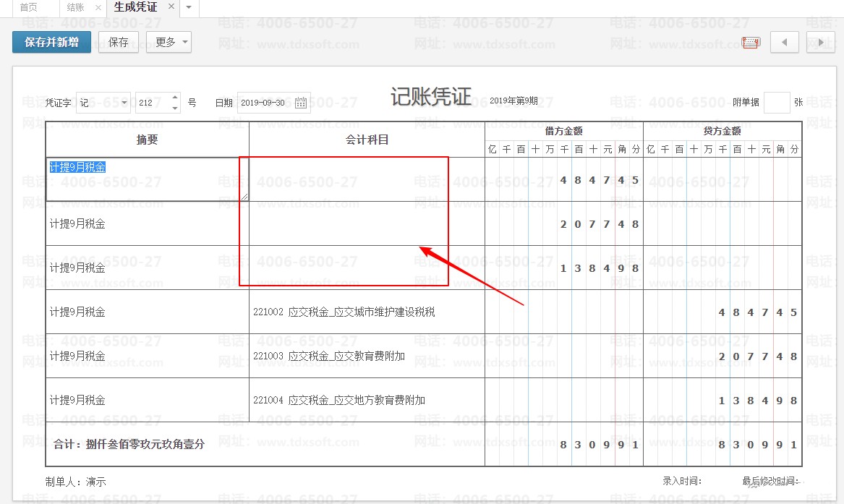Click the 保存 button
The height and width of the screenshot is (504, 844).
tap(119, 43)
